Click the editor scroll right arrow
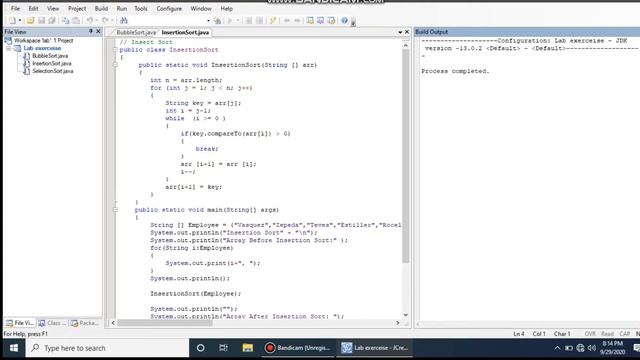Screen dimensions: 640x360 coord(398,323)
